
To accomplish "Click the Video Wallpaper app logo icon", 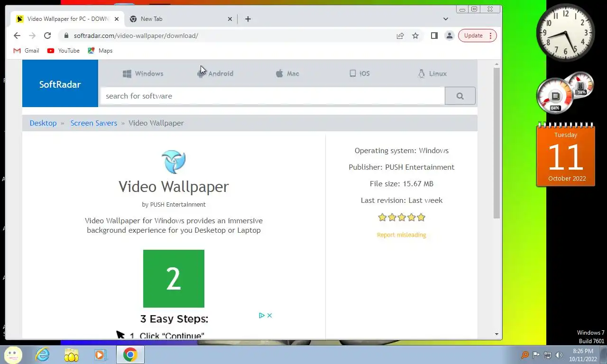I will pos(174,162).
